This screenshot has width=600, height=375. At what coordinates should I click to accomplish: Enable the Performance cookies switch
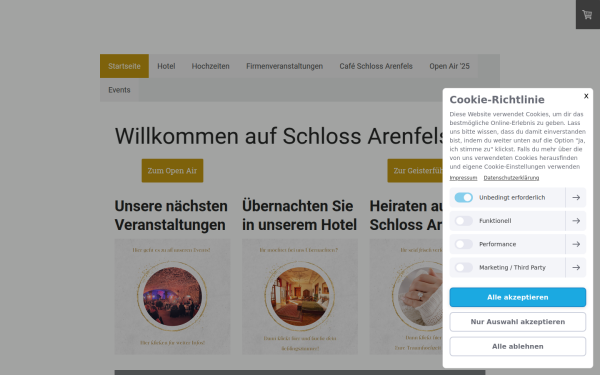coord(463,244)
